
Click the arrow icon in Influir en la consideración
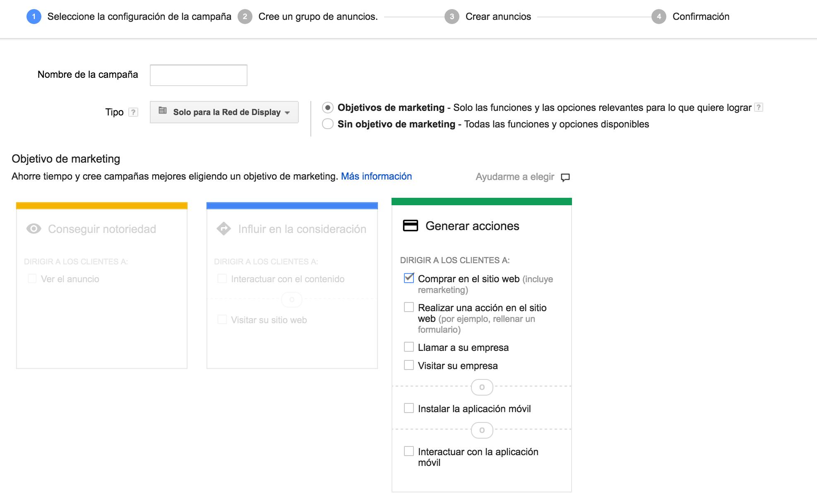pyautogui.click(x=223, y=229)
